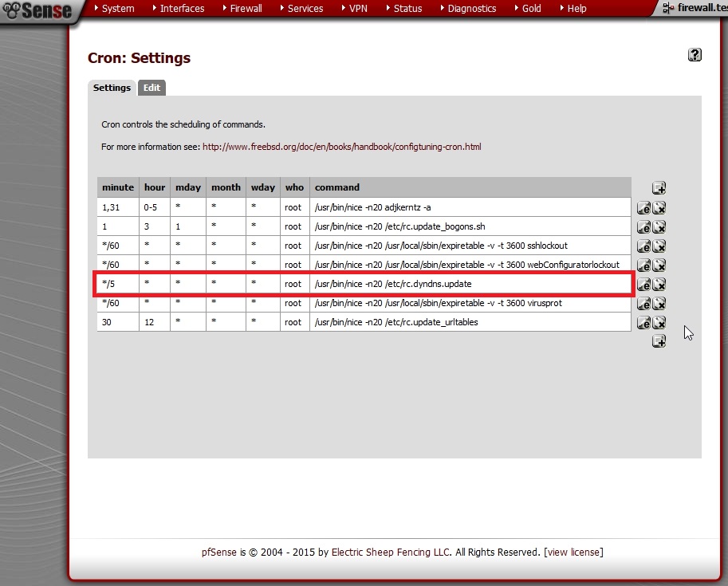Delete the adjkerntz cron entry
Image resolution: width=728 pixels, height=586 pixels.
[x=659, y=208]
